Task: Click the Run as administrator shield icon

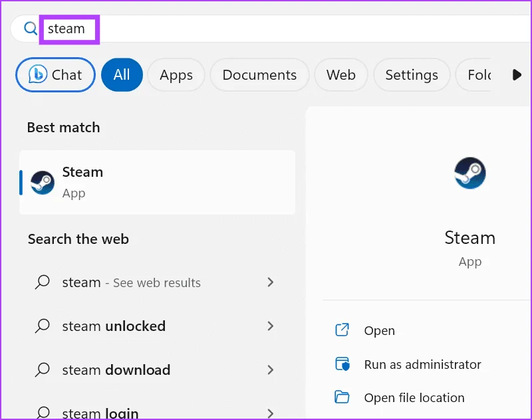Action: [x=342, y=364]
